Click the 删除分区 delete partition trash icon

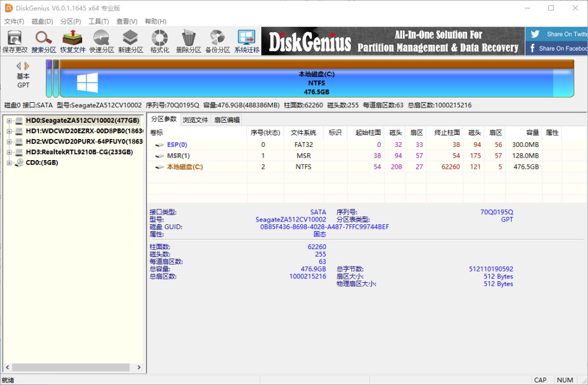(x=188, y=41)
